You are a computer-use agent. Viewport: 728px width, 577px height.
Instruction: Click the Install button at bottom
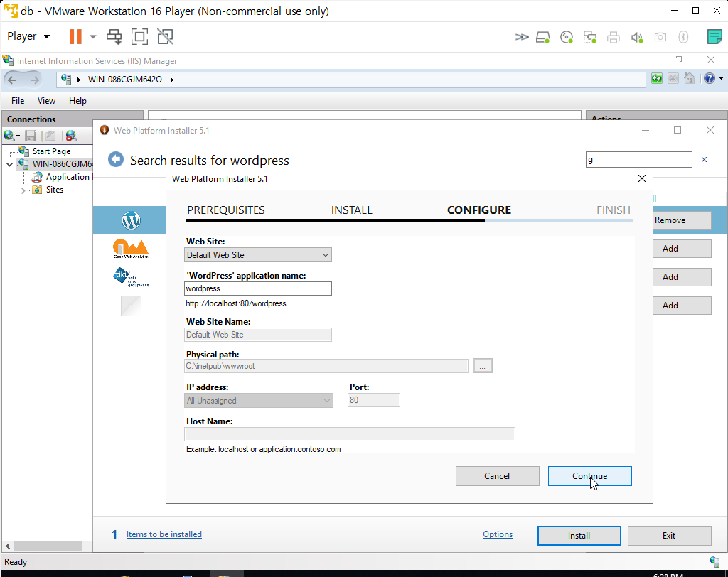579,536
